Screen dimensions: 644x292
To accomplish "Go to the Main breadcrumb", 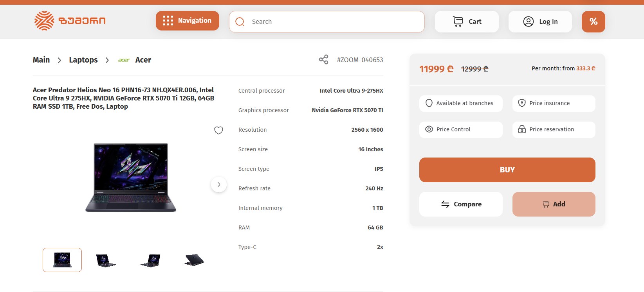I will 41,60.
